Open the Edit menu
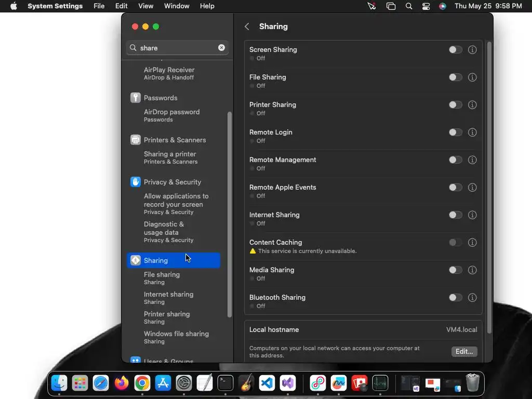Viewport: 532px width, 399px height. click(121, 6)
